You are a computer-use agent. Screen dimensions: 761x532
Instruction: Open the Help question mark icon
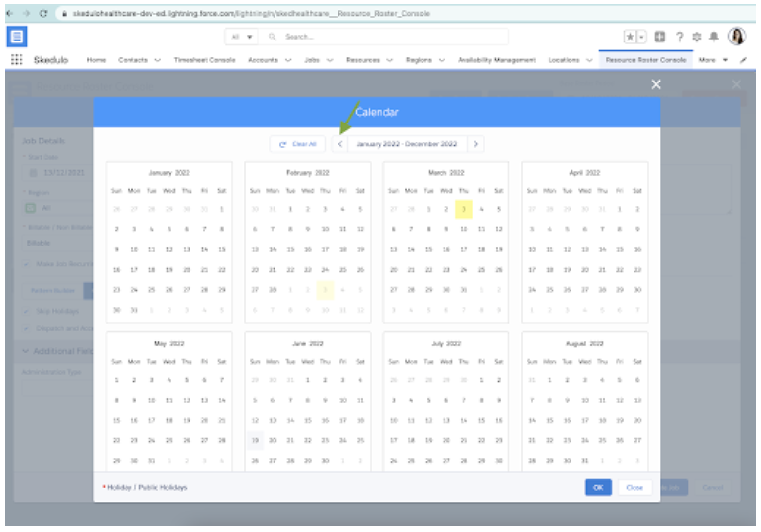679,37
